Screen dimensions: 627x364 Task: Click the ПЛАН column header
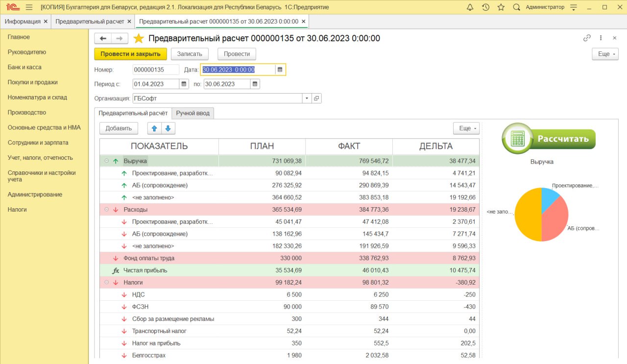[x=262, y=146]
